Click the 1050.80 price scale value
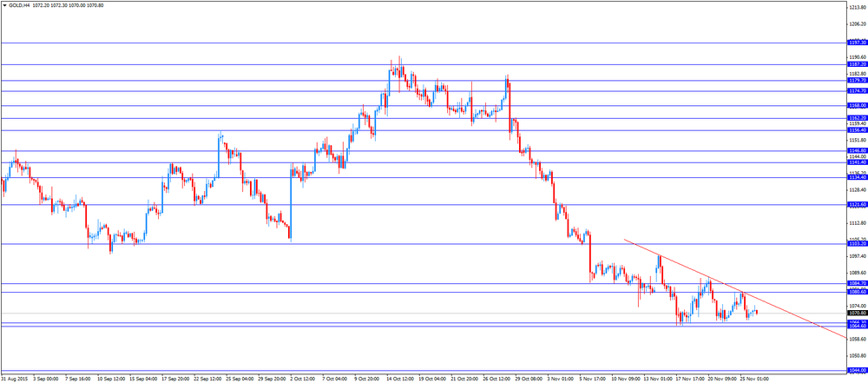 coord(858,356)
